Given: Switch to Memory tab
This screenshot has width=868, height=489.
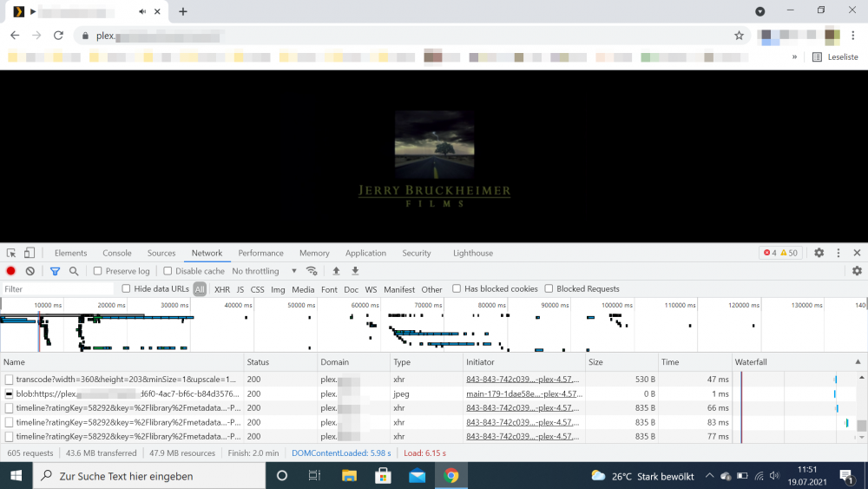Looking at the screenshot, I should pyautogui.click(x=314, y=253).
